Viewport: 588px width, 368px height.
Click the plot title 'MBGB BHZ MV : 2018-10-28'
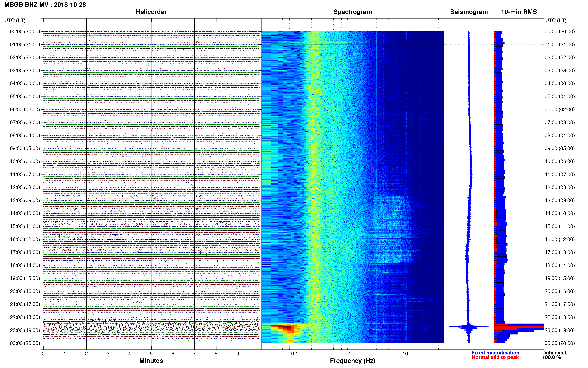pos(45,5)
